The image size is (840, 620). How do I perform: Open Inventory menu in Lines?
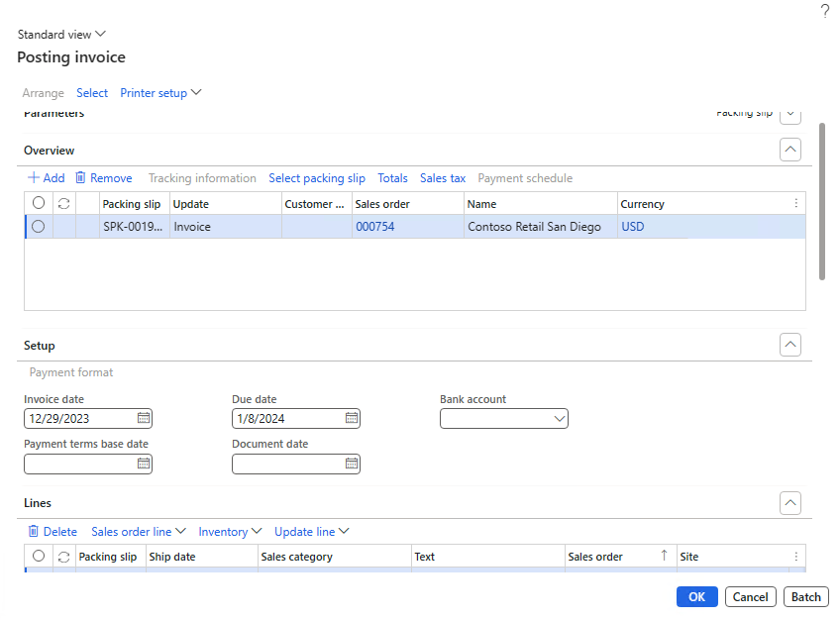(230, 532)
